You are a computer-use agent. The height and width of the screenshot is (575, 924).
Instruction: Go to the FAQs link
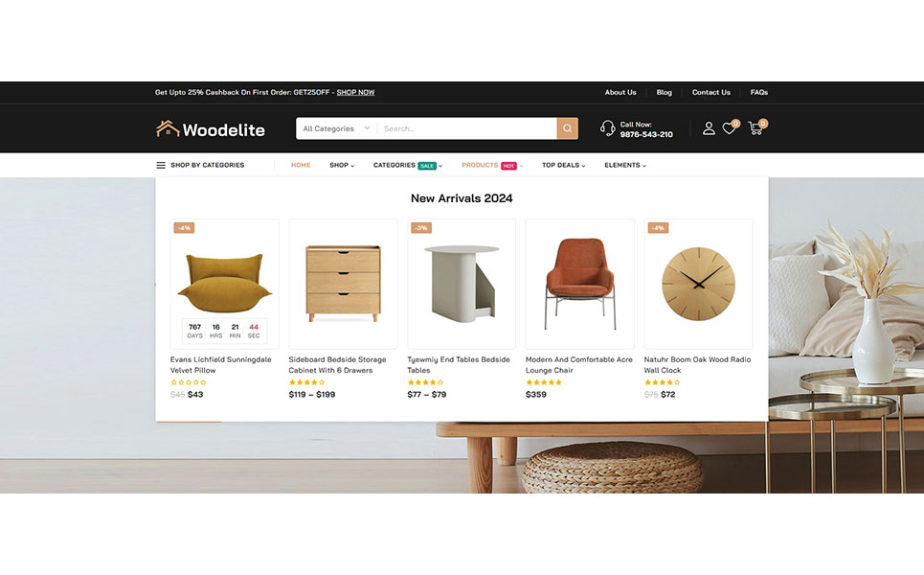tap(759, 93)
